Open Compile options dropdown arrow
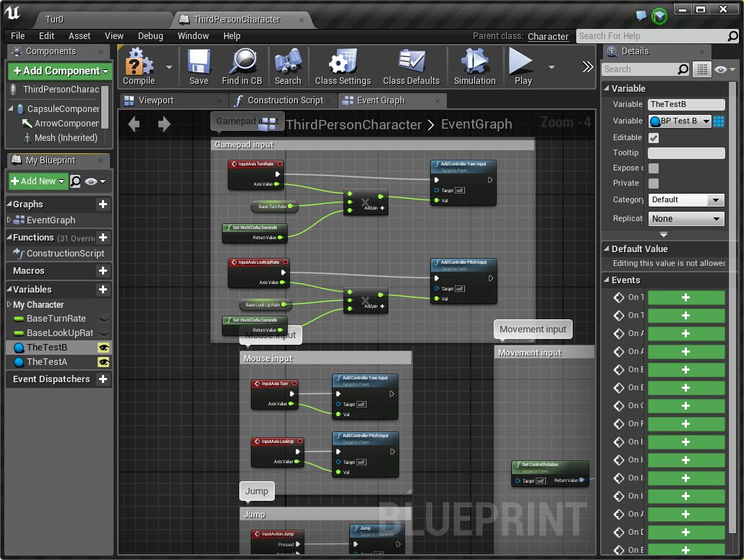 click(x=169, y=67)
